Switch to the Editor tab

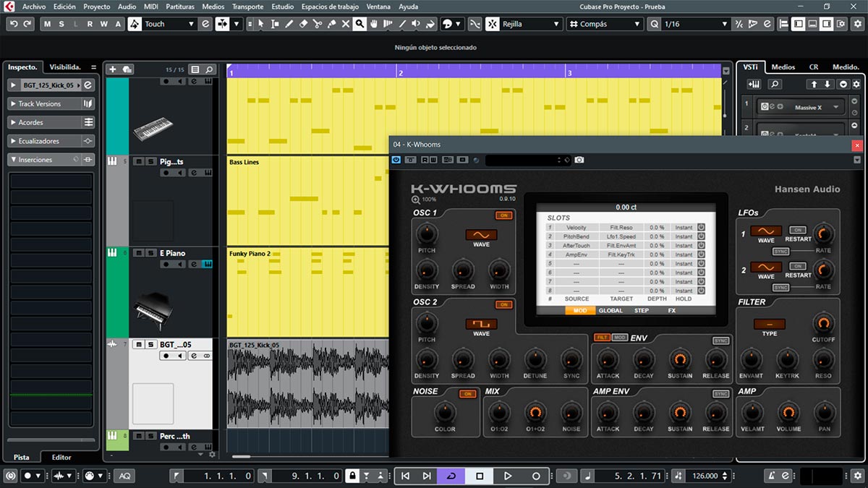coord(61,457)
